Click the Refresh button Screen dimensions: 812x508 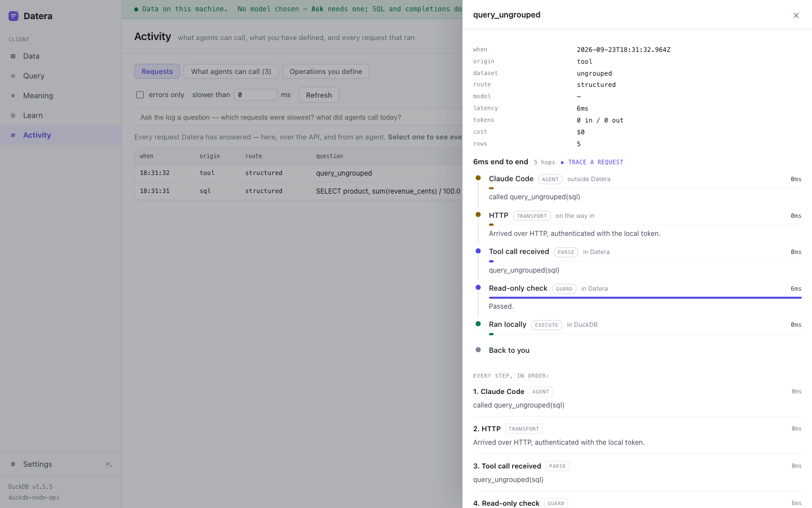[319, 95]
